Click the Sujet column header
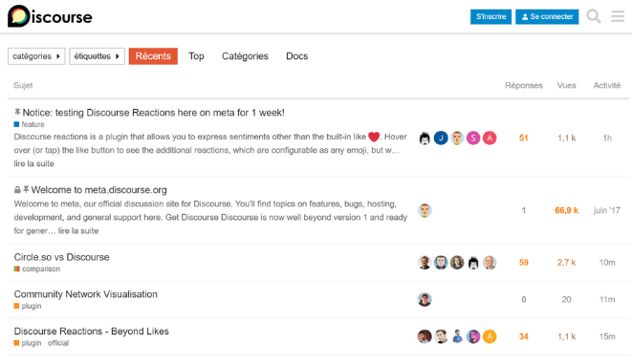 click(x=23, y=85)
